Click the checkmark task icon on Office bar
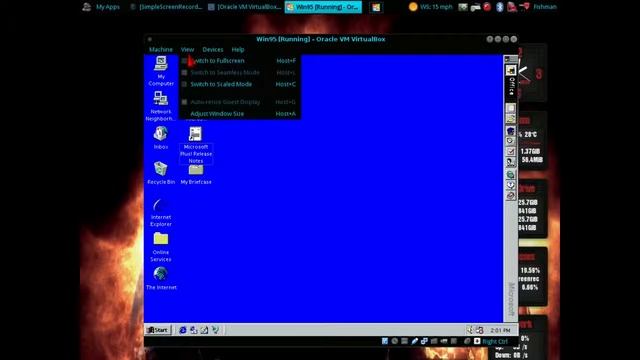This screenshot has height=360, width=640. coord(511,151)
